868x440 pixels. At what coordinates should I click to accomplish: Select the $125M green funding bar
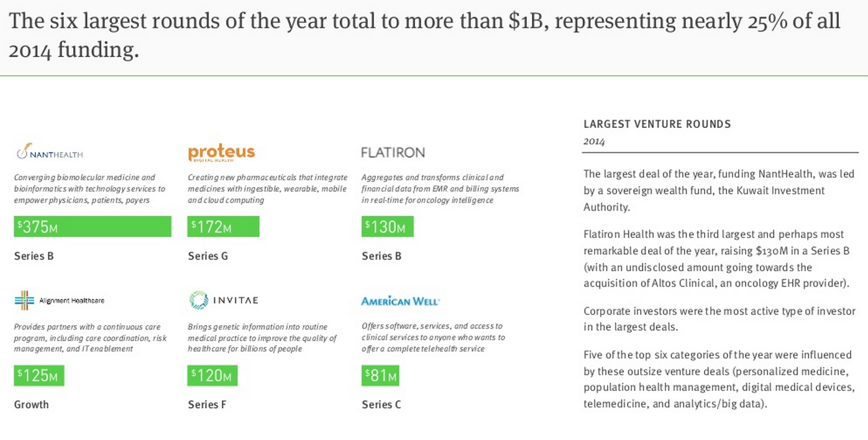39,375
